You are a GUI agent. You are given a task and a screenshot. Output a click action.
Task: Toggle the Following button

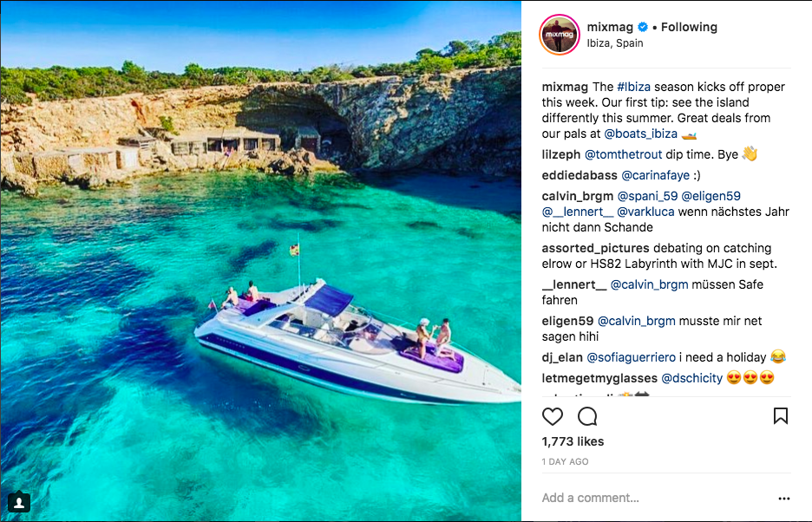click(689, 27)
